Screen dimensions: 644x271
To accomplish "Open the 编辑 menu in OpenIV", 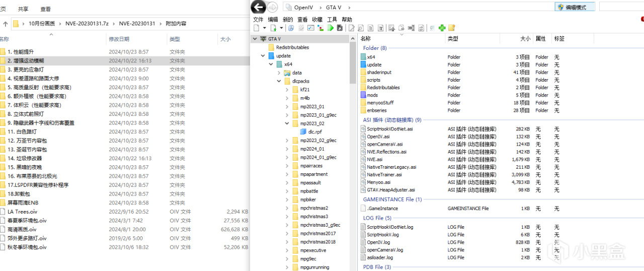I will 273,19.
